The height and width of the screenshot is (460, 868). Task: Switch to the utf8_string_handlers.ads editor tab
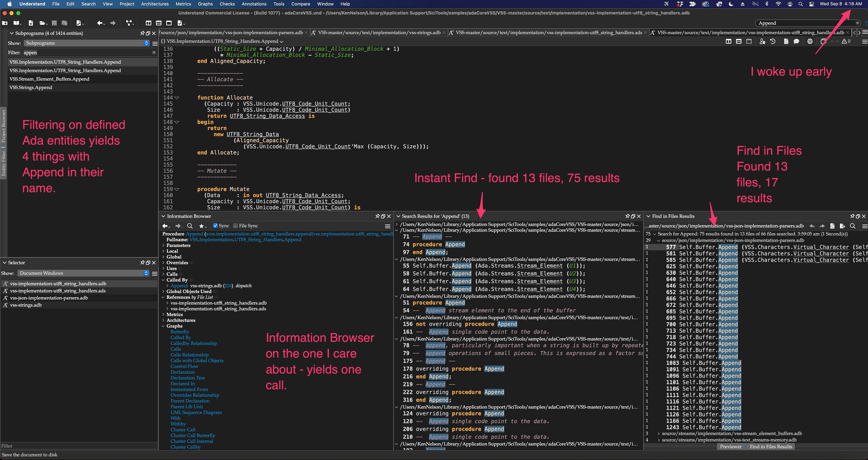coord(549,33)
